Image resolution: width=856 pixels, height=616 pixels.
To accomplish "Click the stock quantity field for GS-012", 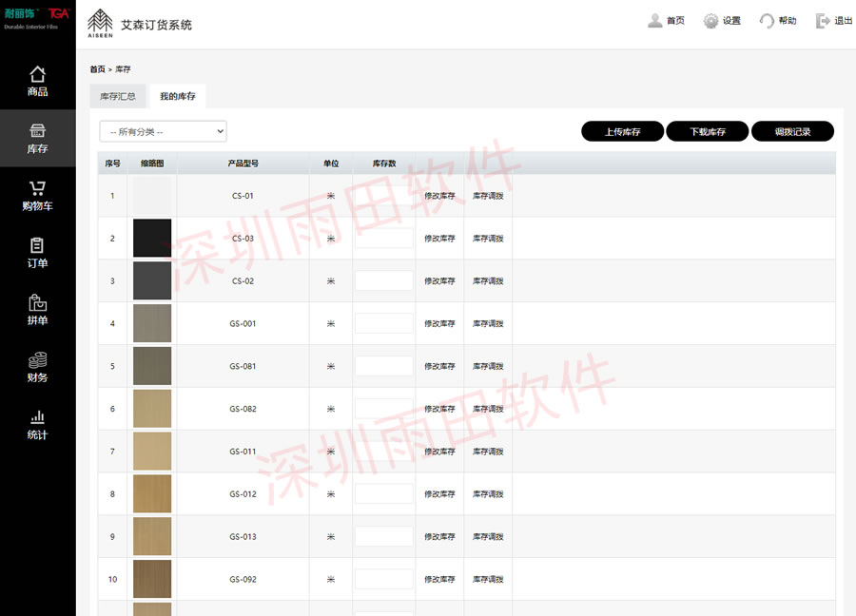I will pyautogui.click(x=384, y=494).
